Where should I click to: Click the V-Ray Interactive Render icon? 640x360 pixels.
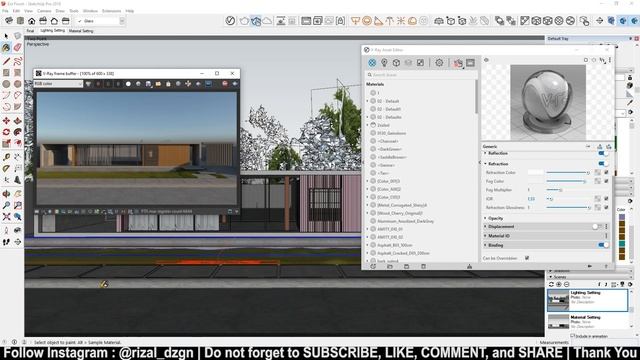(x=256, y=21)
